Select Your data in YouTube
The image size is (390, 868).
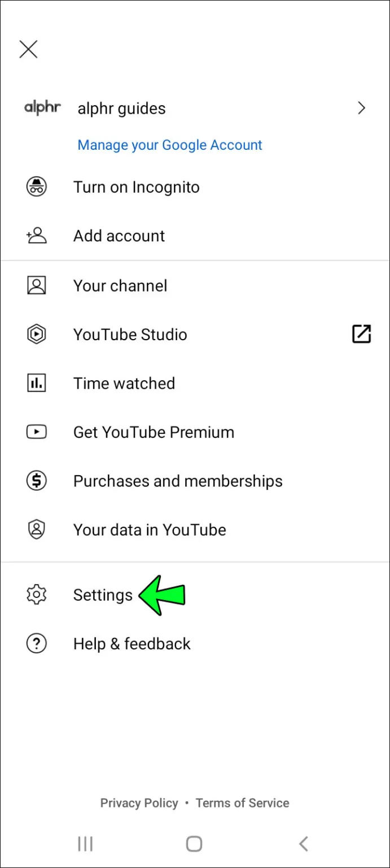click(x=150, y=530)
